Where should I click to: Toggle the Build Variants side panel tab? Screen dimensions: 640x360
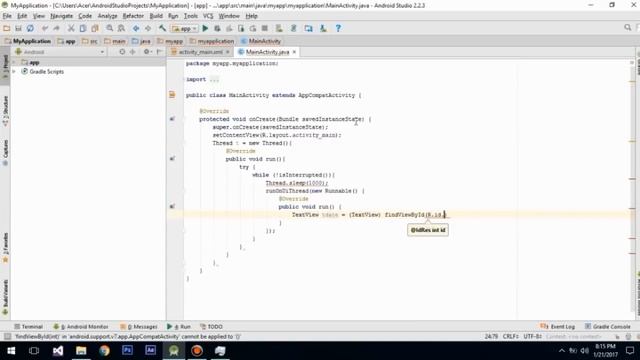5,297
